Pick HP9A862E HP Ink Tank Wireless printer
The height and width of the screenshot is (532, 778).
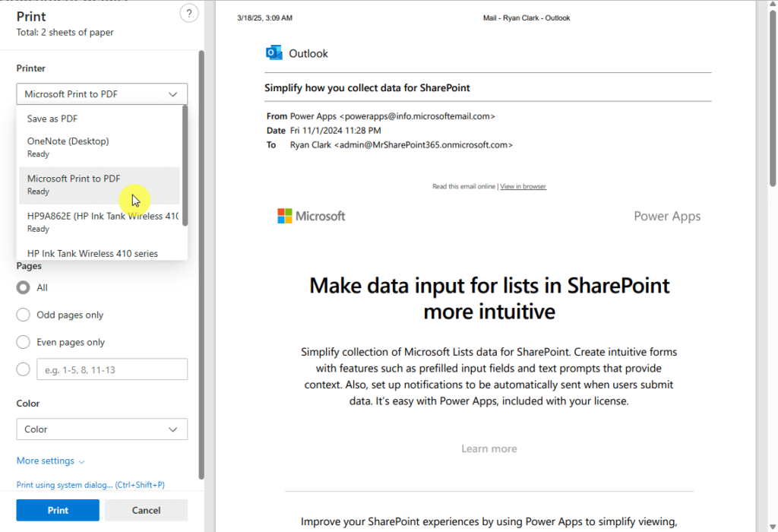click(100, 222)
